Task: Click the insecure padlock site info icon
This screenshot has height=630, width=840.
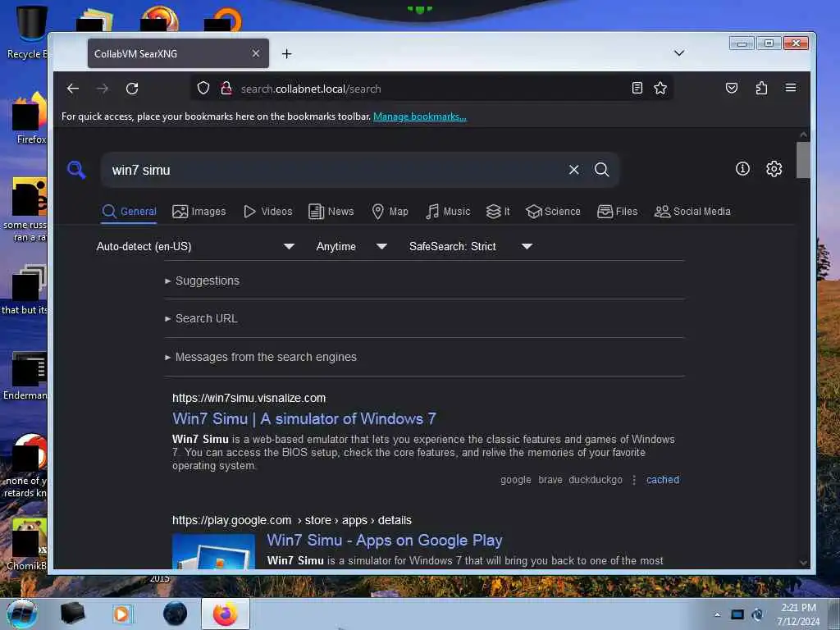Action: click(226, 88)
